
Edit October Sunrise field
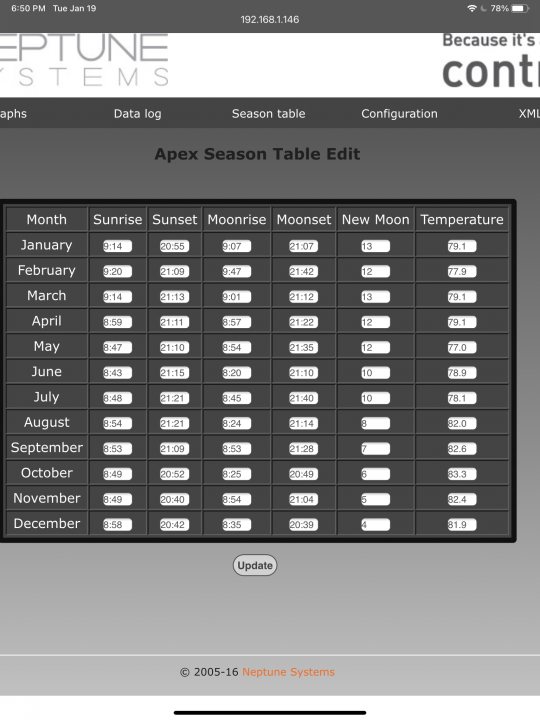pos(117,473)
